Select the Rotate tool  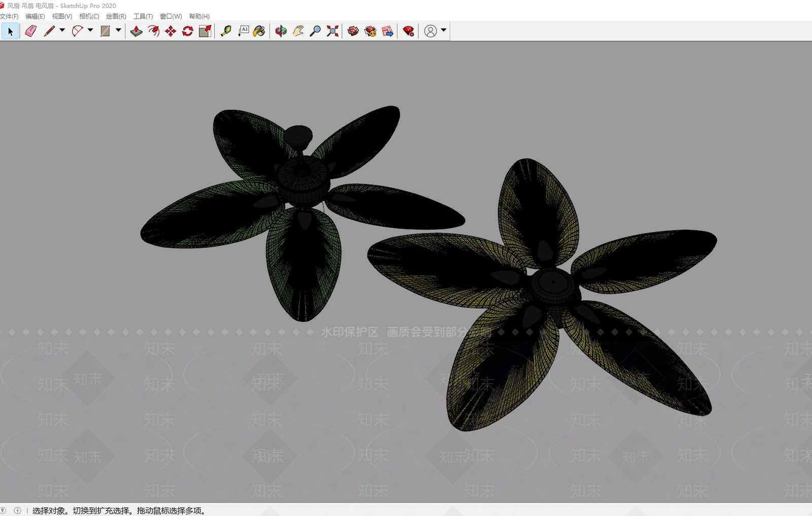188,31
